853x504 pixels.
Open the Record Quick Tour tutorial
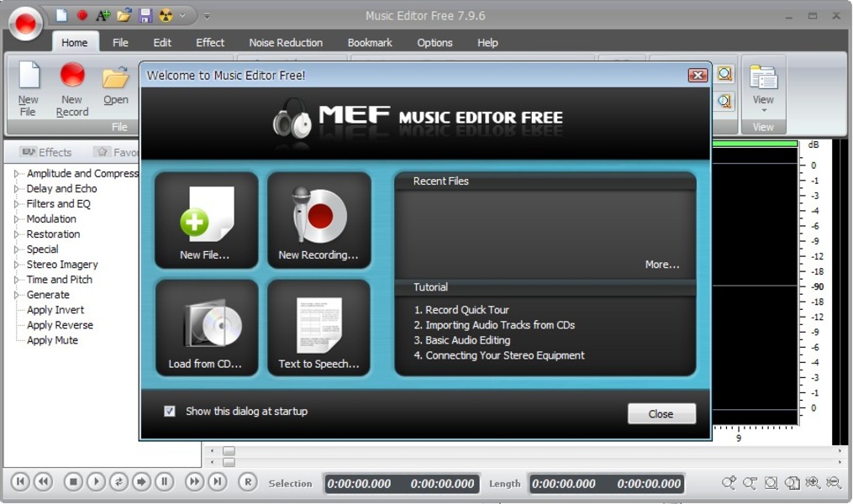[461, 310]
